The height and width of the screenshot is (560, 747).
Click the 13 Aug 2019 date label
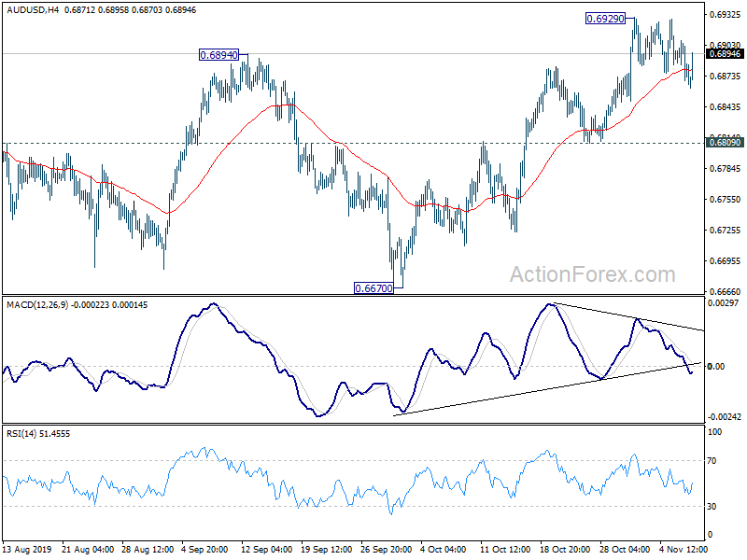pyautogui.click(x=27, y=549)
